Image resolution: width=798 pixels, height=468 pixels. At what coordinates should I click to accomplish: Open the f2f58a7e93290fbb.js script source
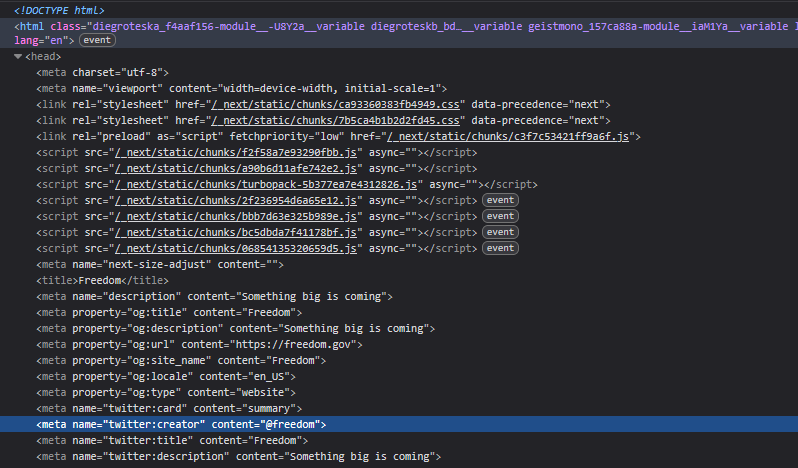point(236,153)
